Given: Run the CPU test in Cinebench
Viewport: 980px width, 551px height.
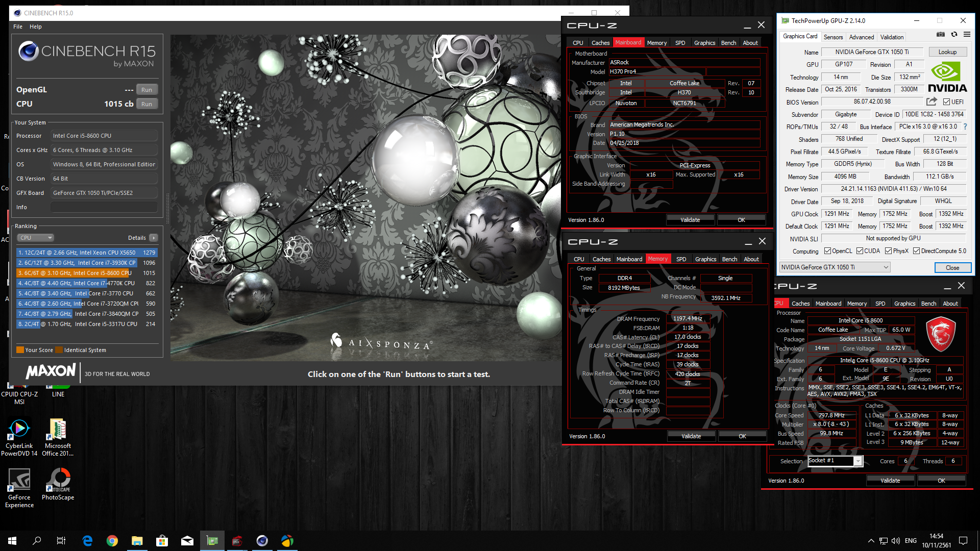Looking at the screenshot, I should click(x=146, y=104).
